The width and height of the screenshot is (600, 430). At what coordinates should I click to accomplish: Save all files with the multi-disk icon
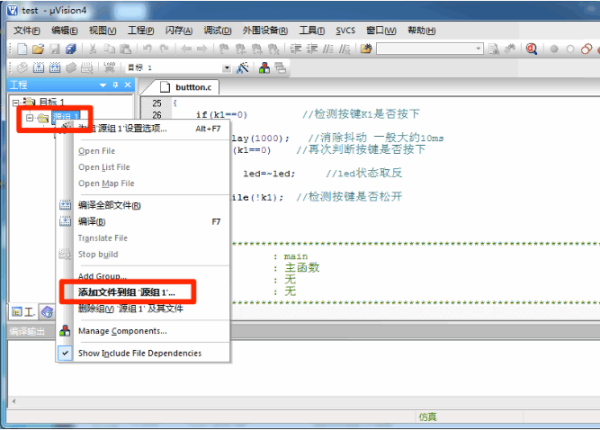click(x=71, y=49)
